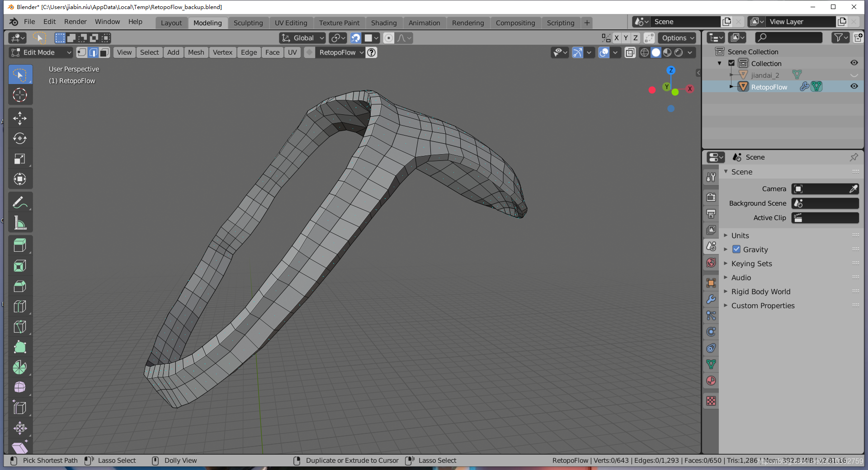The image size is (868, 470).
Task: Open the Render menu
Action: click(x=75, y=22)
